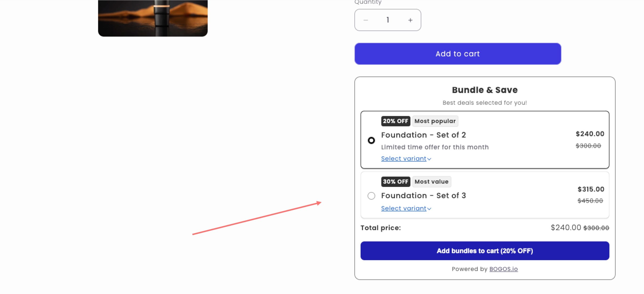The width and height of the screenshot is (644, 294).
Task: Click the 20% OFF badge
Action: (395, 121)
